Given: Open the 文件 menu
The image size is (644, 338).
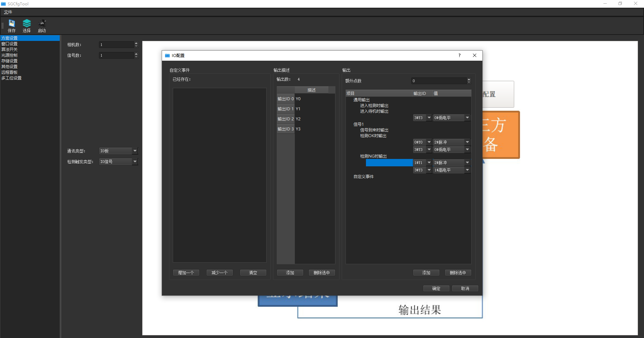Looking at the screenshot, I should 8,12.
